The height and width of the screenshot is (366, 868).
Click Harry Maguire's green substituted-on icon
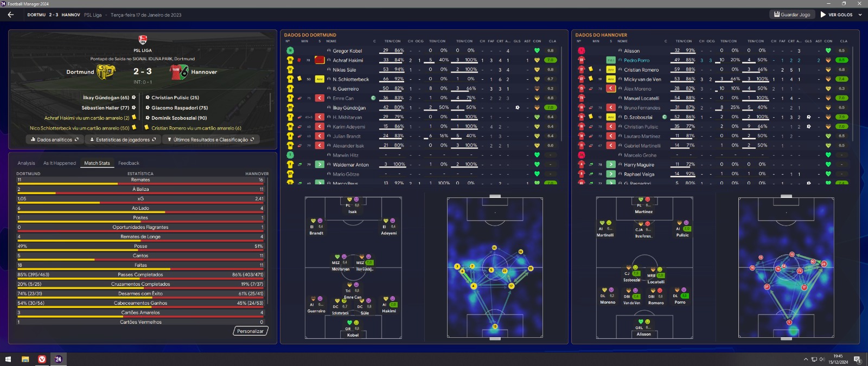pos(611,164)
